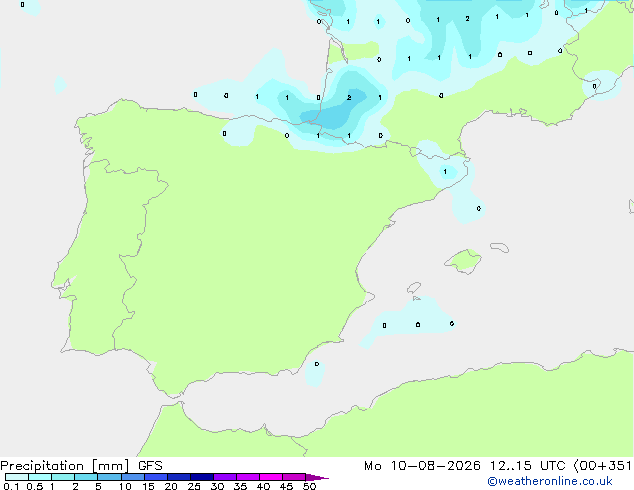Screen dimensions: 634x490
Task: Click the weatheronline.co.uk link
Action: (x=550, y=481)
